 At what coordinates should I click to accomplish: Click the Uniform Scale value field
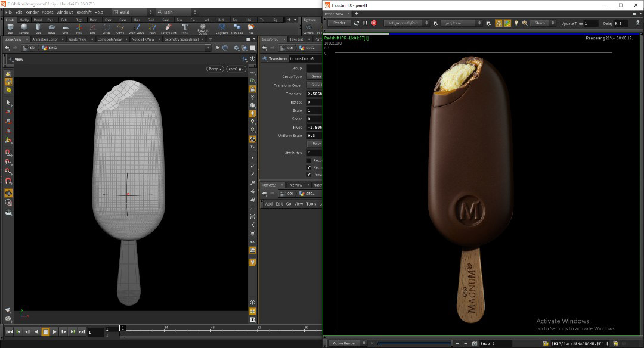click(x=315, y=135)
